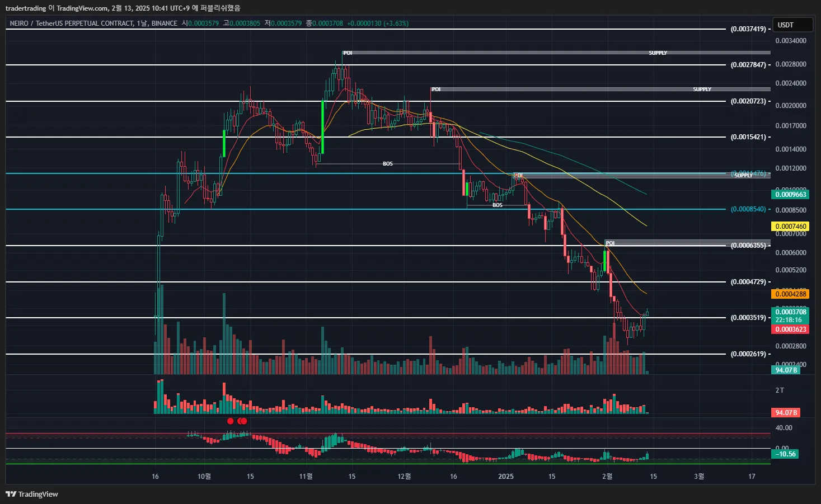821x504 pixels.
Task: Click the (0.0015421) level label
Action: [748, 137]
